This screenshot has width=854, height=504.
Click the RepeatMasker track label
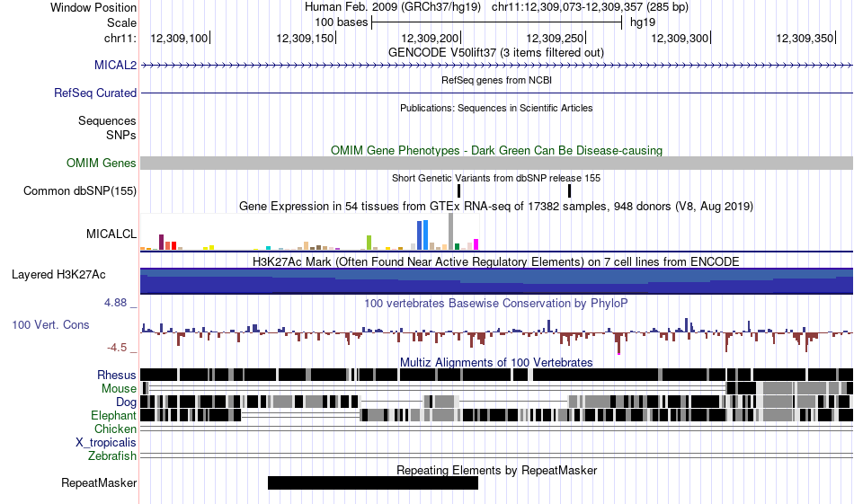click(x=99, y=482)
